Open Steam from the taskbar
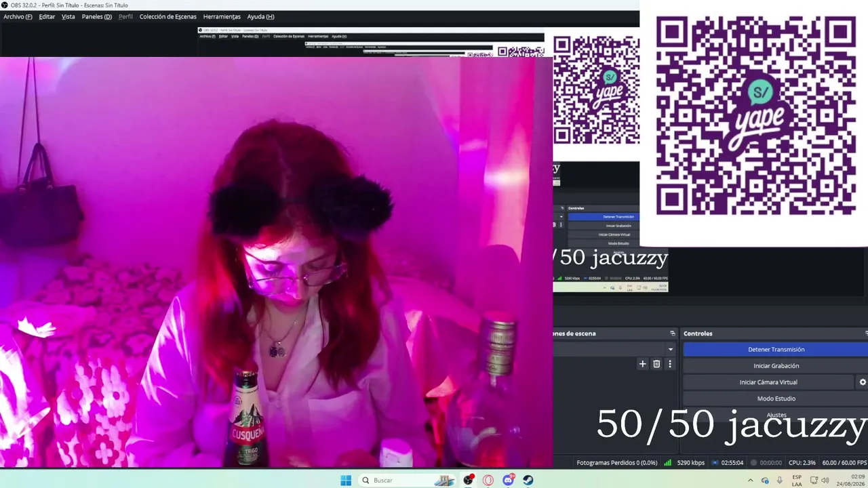This screenshot has width=868, height=488. point(528,481)
